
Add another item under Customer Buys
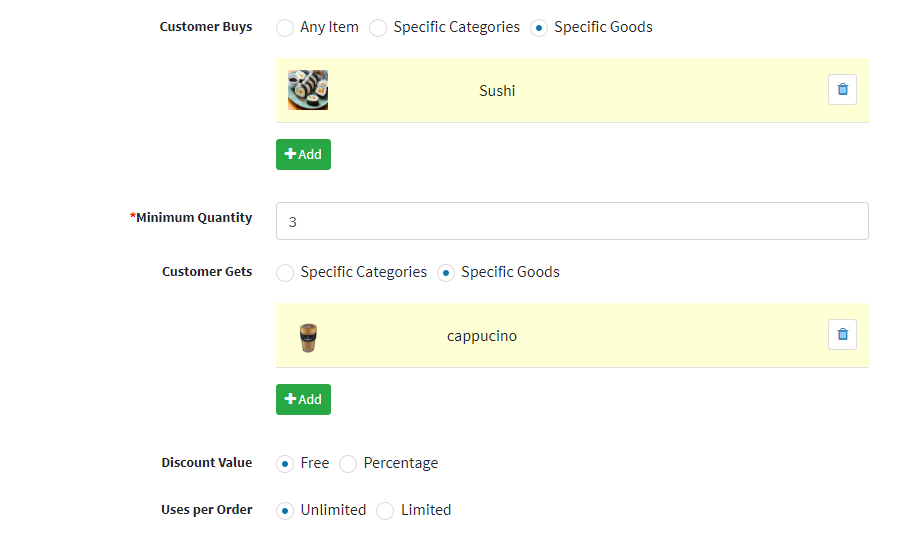coord(303,154)
